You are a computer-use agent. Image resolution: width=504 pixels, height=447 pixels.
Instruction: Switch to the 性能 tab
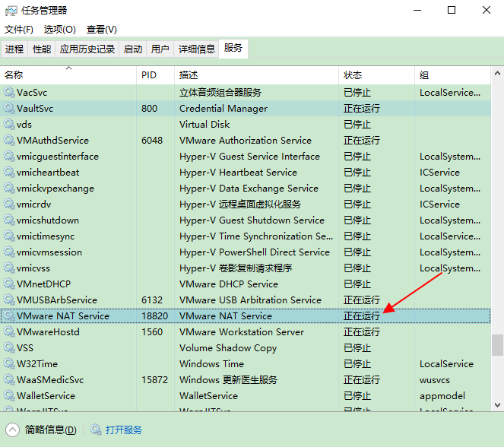pos(42,49)
